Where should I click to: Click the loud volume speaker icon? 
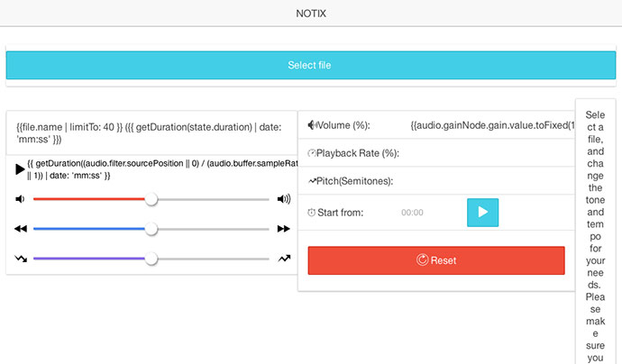pos(284,198)
